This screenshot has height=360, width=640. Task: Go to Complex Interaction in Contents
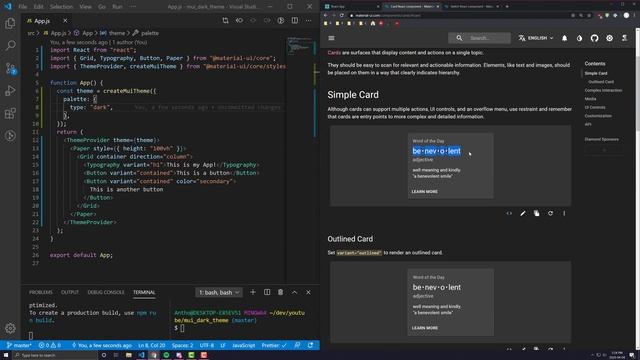pyautogui.click(x=603, y=90)
